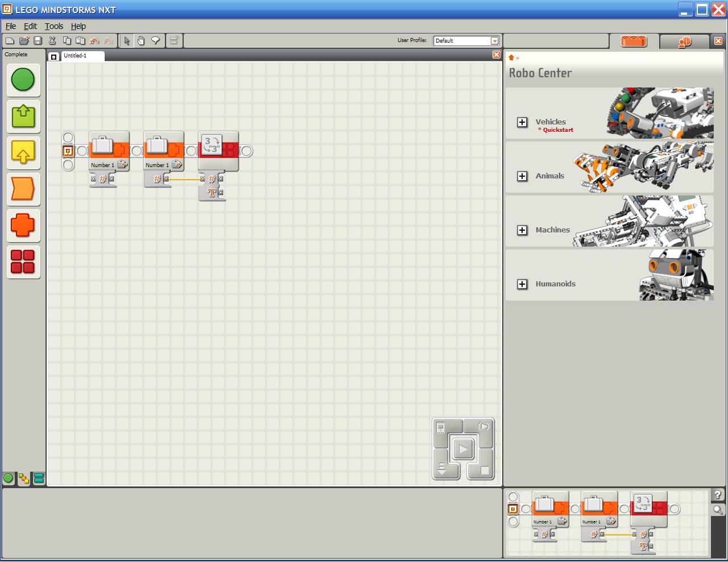Save the program using the floppy icon
This screenshot has width=728, height=562.
[38, 40]
